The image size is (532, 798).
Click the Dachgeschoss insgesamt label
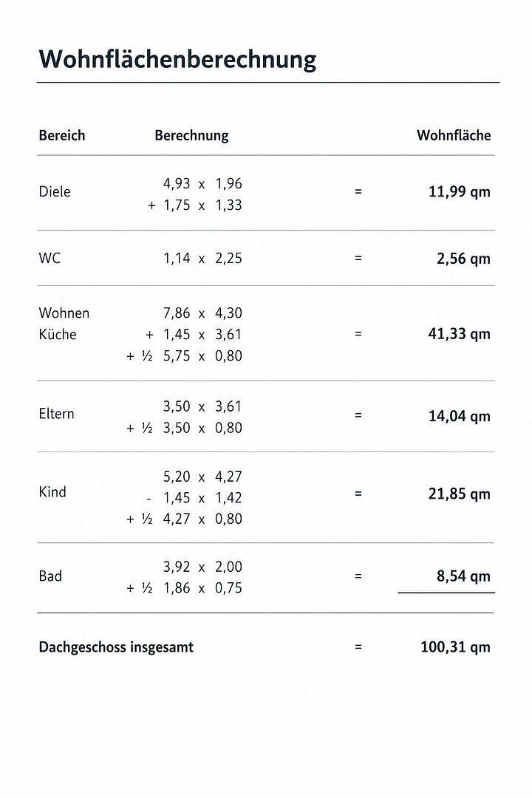click(x=116, y=647)
